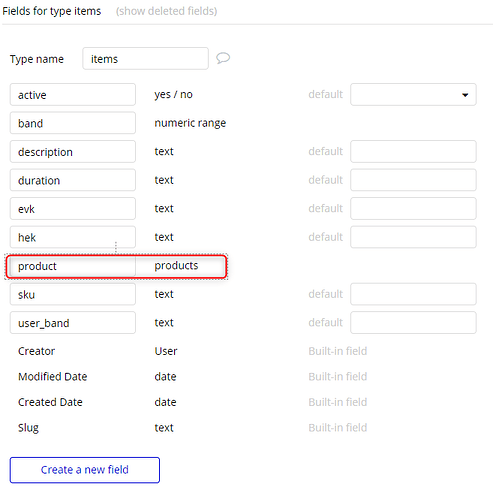Click the highlighted product field row

(x=116, y=266)
